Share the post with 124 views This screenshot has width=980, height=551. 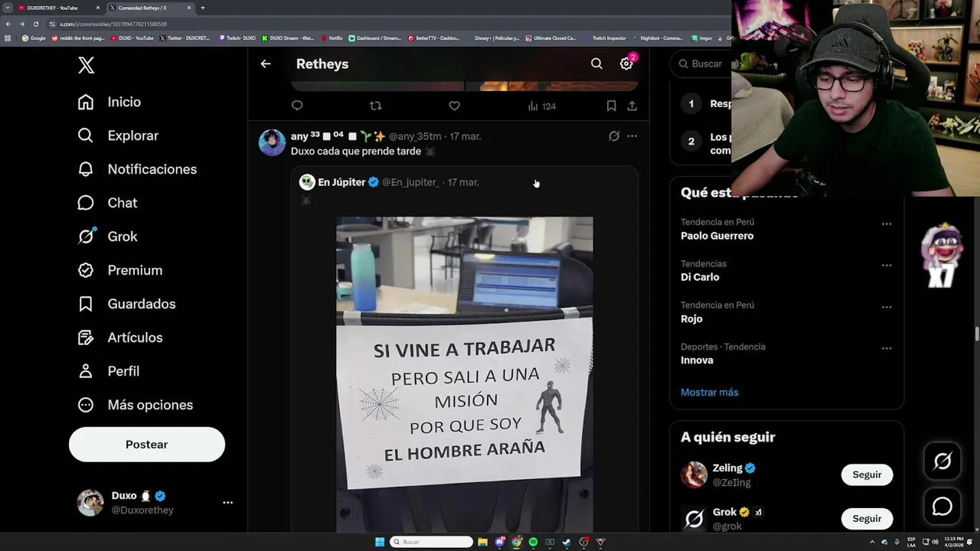(x=632, y=106)
